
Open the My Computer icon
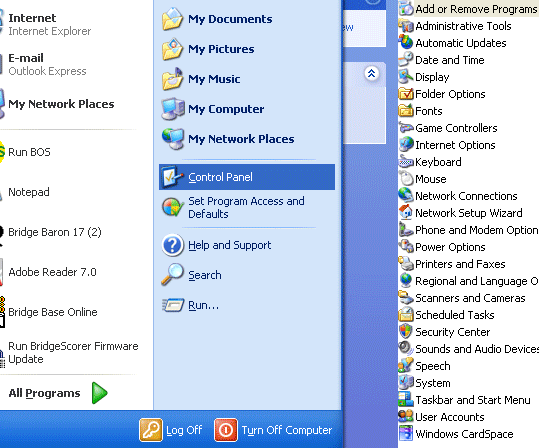tap(173, 109)
